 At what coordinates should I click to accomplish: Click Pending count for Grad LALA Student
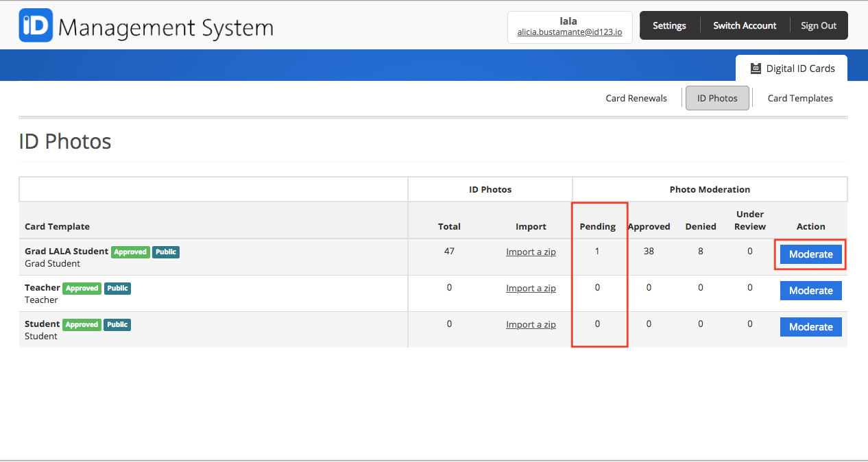point(597,252)
